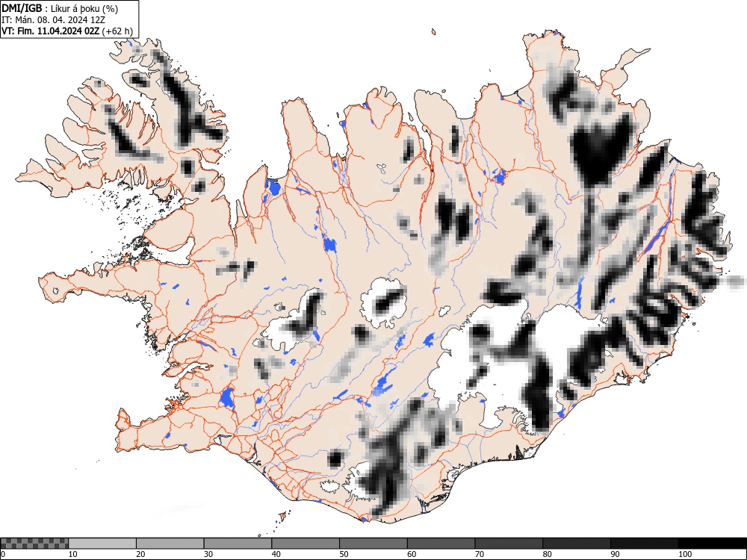Click the initial time "IT: Mán. 08. 04. 2024 12Z"
Screen dimensions: 747x560
pos(53,20)
